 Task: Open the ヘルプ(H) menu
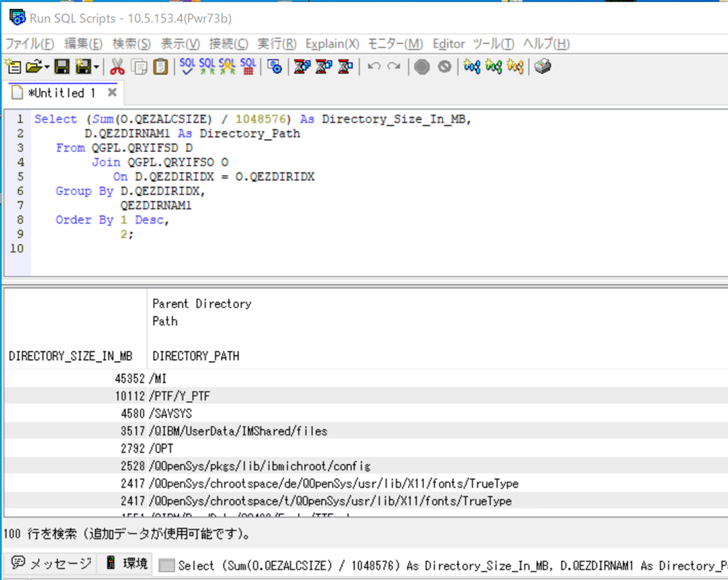coord(547,44)
